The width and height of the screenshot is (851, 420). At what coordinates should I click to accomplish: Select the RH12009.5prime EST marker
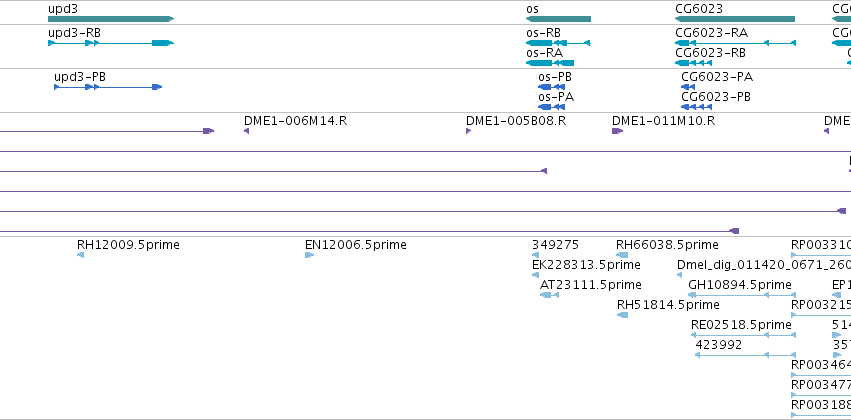tap(80, 255)
